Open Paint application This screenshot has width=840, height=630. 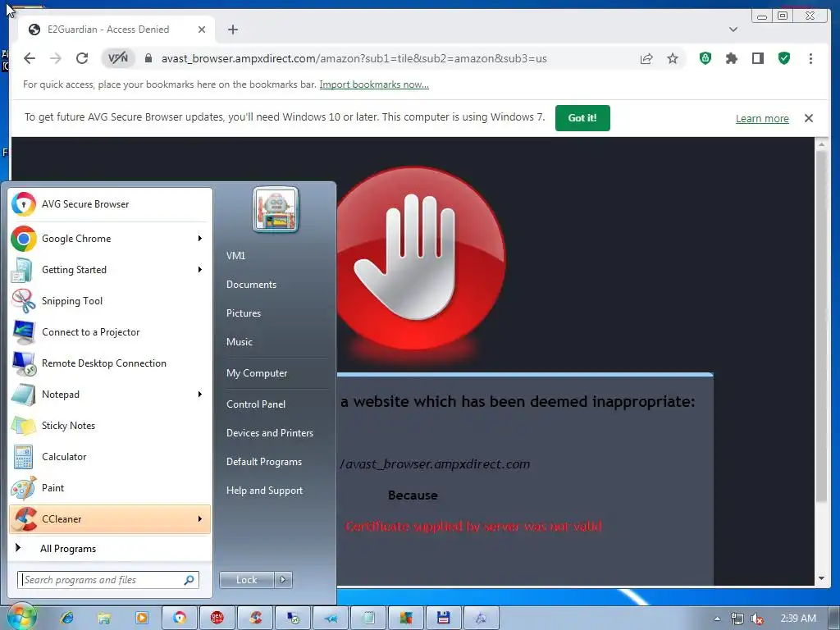tap(109, 487)
